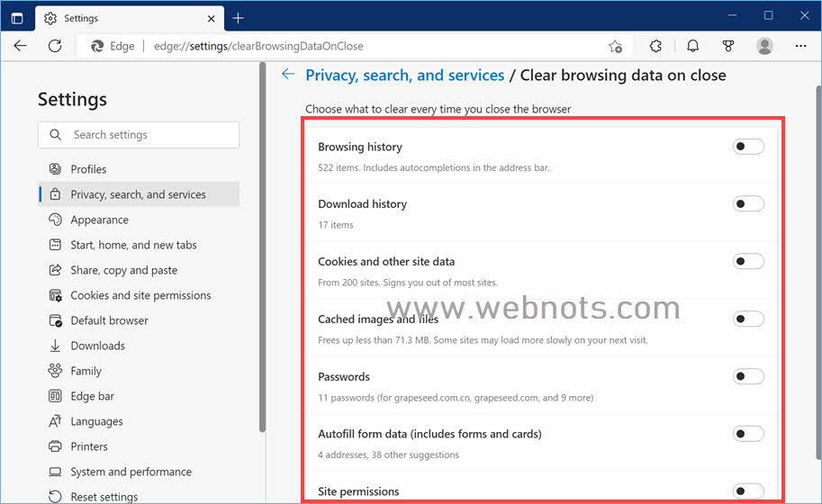Open the profile avatar icon
The width and height of the screenshot is (822, 504).
coord(764,46)
